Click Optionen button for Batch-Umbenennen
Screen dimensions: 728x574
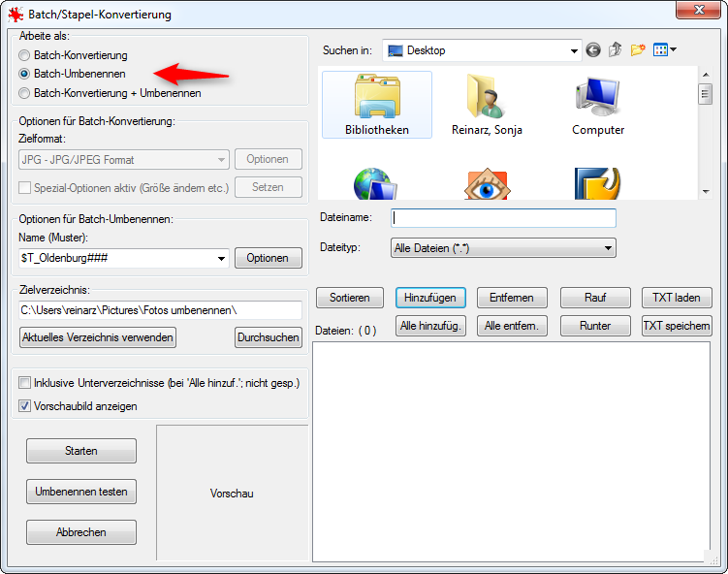coord(268,258)
